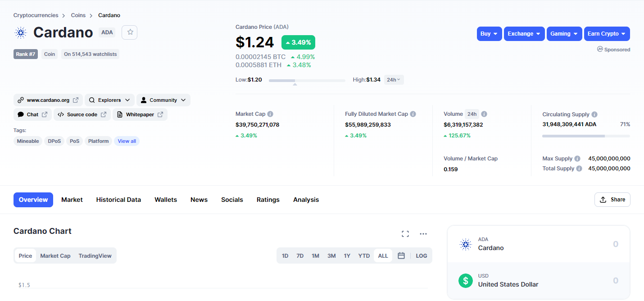Image resolution: width=644 pixels, height=301 pixels.
Task: Click the magnifier icon on Explorers
Action: tap(92, 100)
